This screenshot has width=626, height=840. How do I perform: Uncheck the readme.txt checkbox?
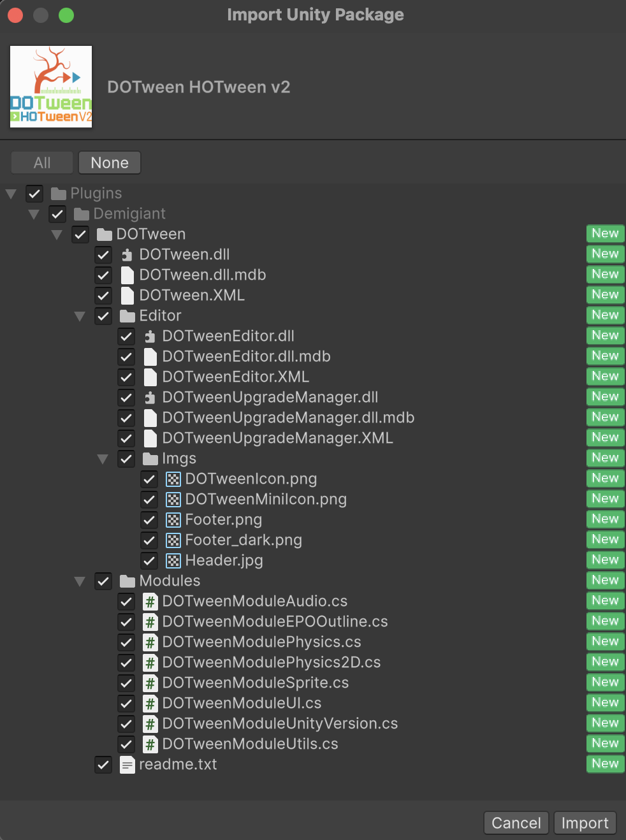click(103, 764)
